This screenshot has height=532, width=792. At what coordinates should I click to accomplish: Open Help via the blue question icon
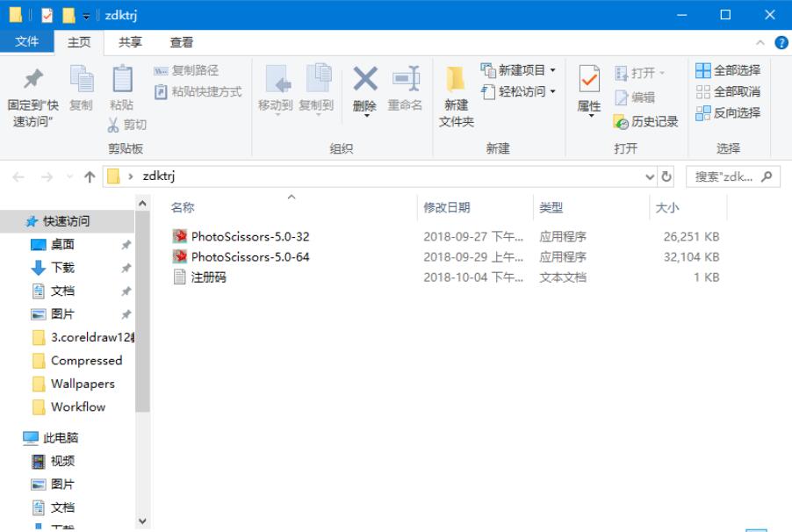(781, 43)
